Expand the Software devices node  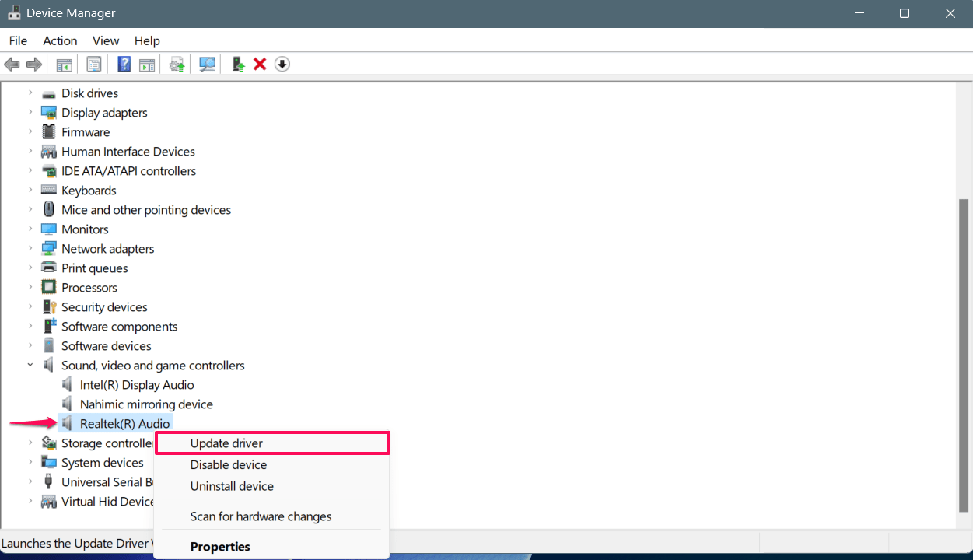tap(30, 346)
